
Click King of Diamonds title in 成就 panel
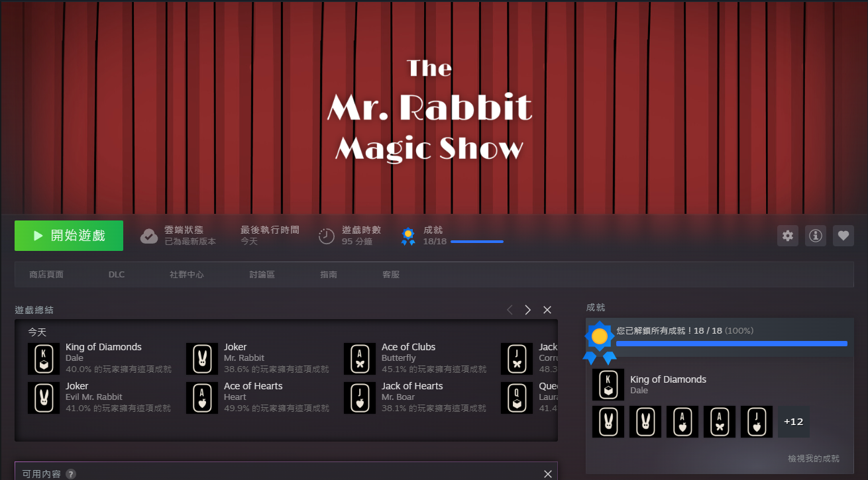click(x=668, y=379)
